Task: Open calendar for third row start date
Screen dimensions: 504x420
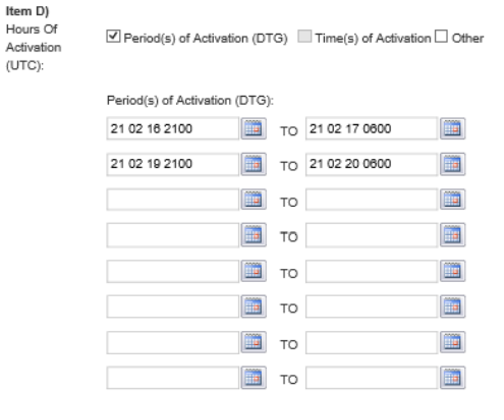Action: (253, 199)
